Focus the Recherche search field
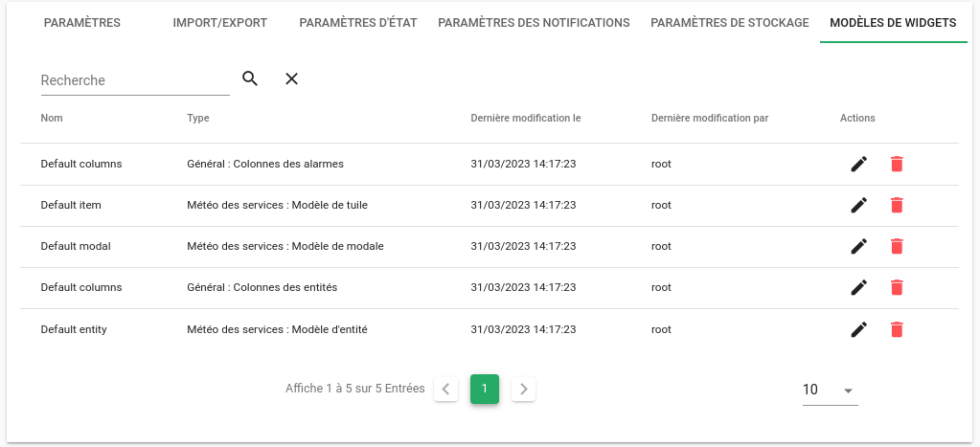980x447 pixels. click(x=134, y=80)
